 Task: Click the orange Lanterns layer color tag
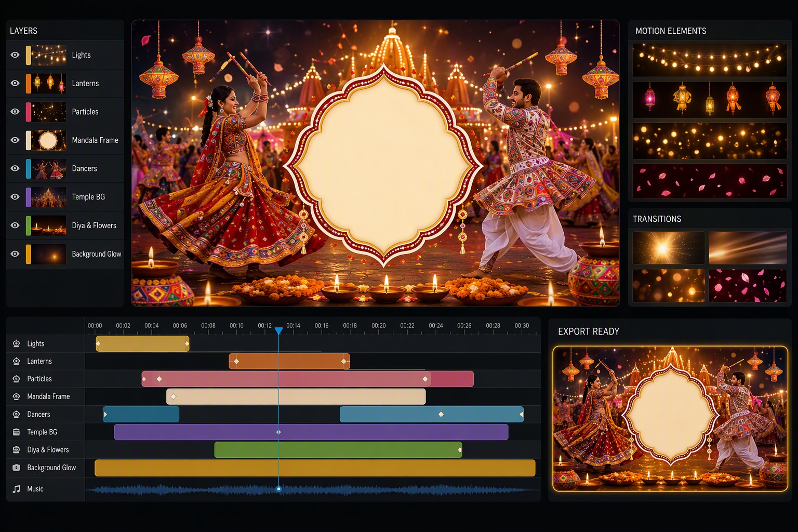click(x=29, y=83)
